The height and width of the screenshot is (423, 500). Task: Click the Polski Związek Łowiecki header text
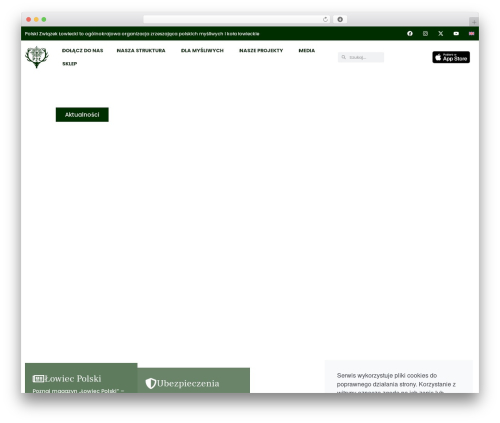[x=142, y=34]
